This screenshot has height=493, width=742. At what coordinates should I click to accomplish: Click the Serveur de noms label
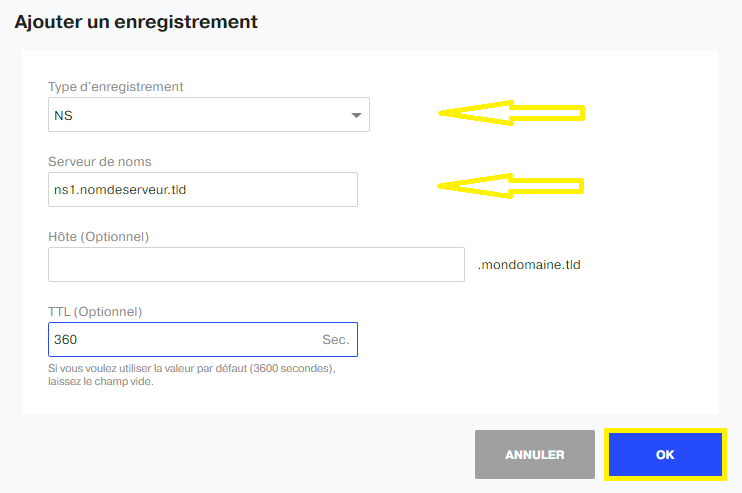pyautogui.click(x=99, y=162)
